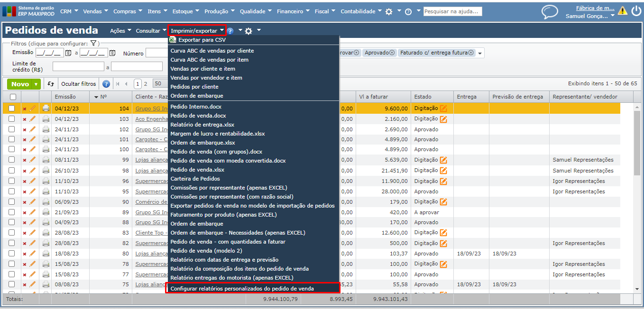Open calendar picker for Emissão start date
The image size is (644, 309).
tap(68, 53)
